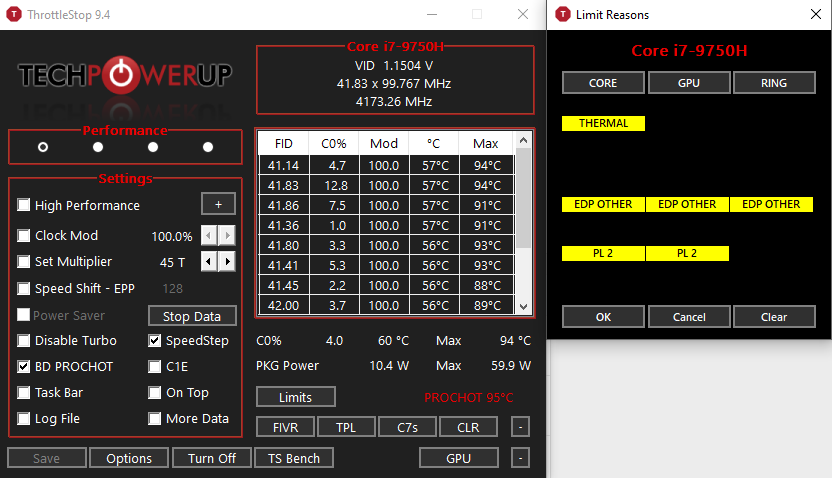832x478 pixels.
Task: Click the C0% column header
Action: pyautogui.click(x=334, y=143)
